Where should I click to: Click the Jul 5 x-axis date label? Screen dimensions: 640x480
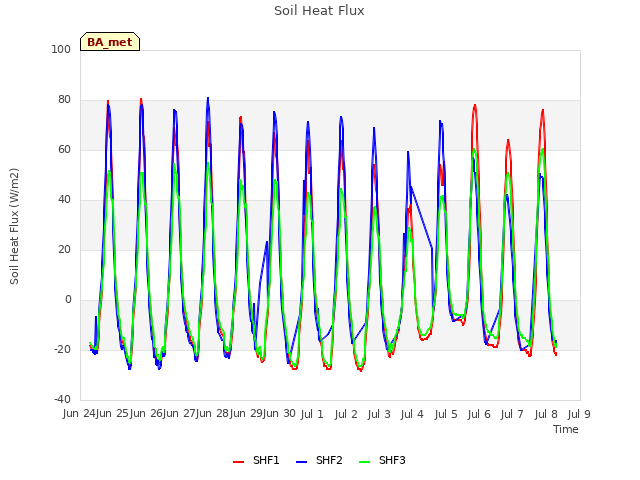446,414
